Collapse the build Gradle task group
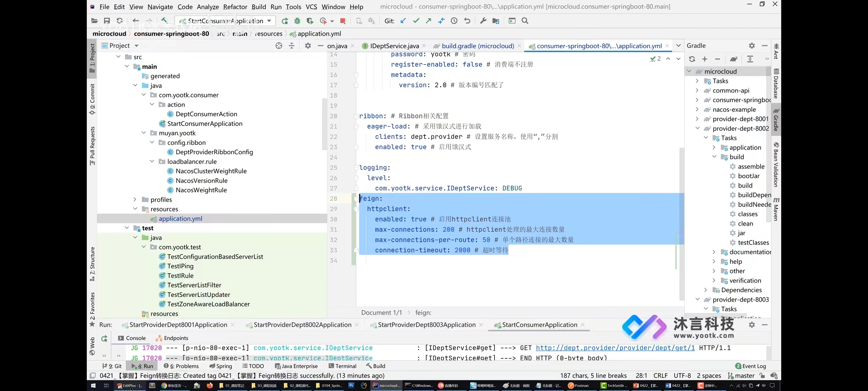Viewport: 868px width, 391px height. [714, 157]
